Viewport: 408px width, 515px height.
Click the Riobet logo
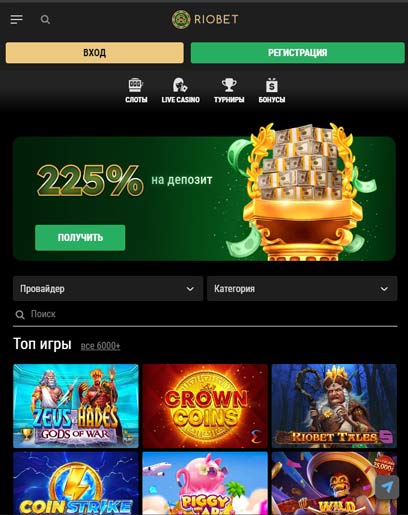pos(205,19)
